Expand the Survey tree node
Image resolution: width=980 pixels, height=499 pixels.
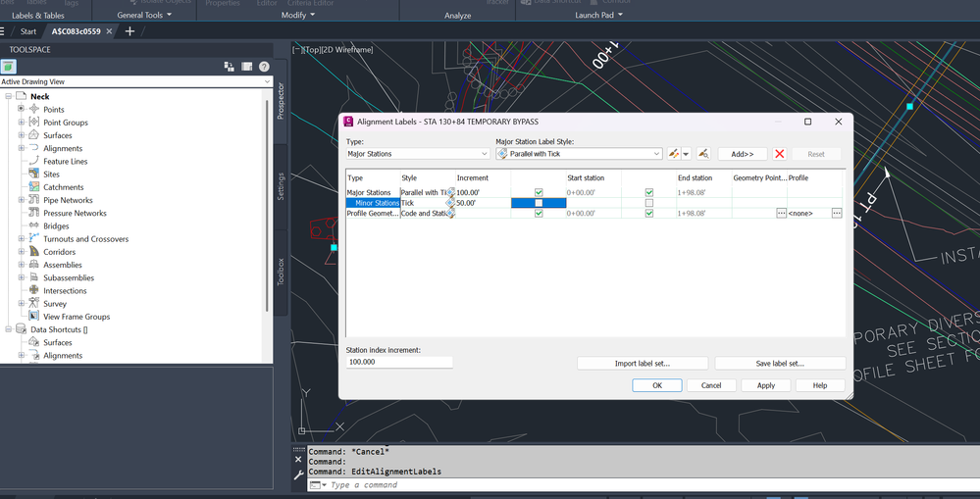pyautogui.click(x=22, y=304)
